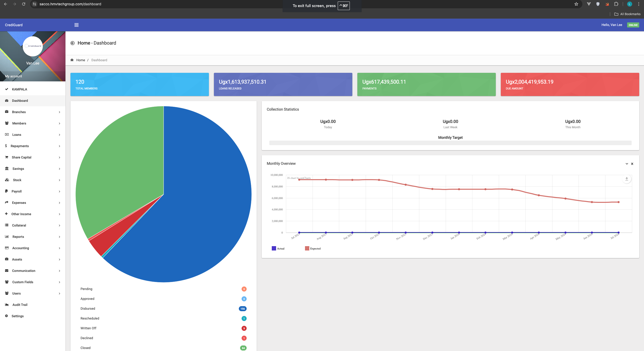Click the Payments green card

pyautogui.click(x=426, y=84)
